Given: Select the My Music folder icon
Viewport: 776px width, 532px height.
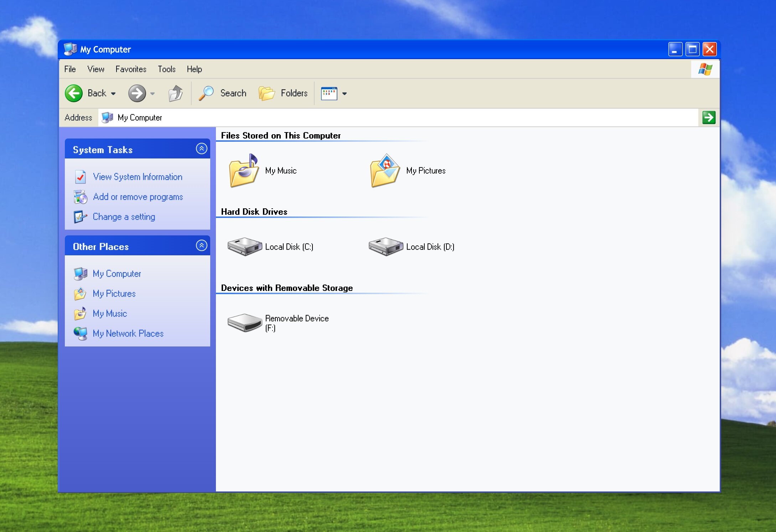Looking at the screenshot, I should 244,171.
